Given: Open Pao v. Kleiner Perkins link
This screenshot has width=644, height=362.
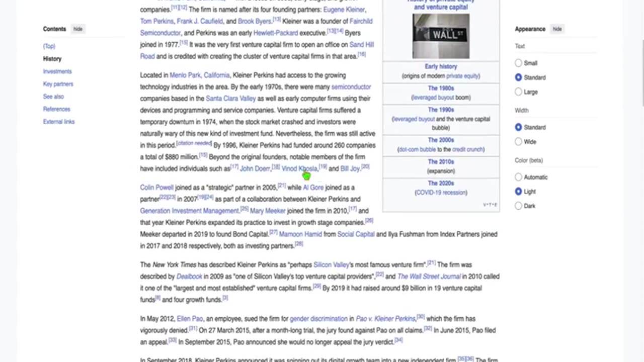Looking at the screenshot, I should point(385,319).
